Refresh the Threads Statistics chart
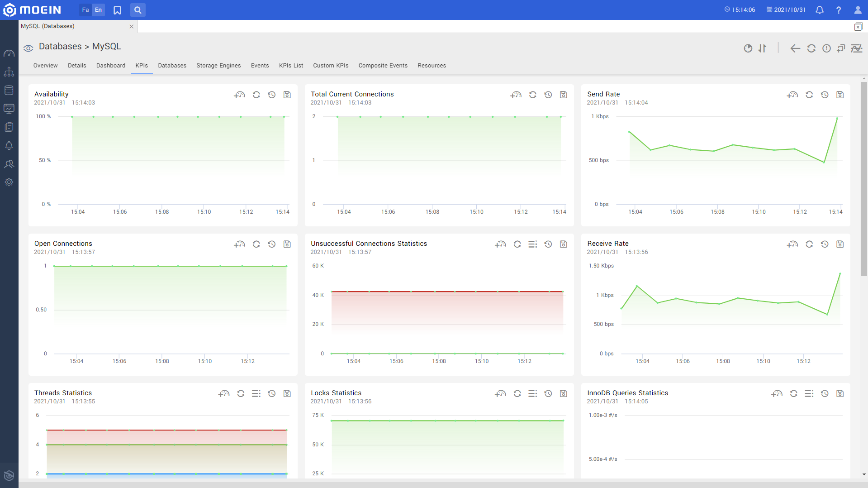 (x=241, y=393)
